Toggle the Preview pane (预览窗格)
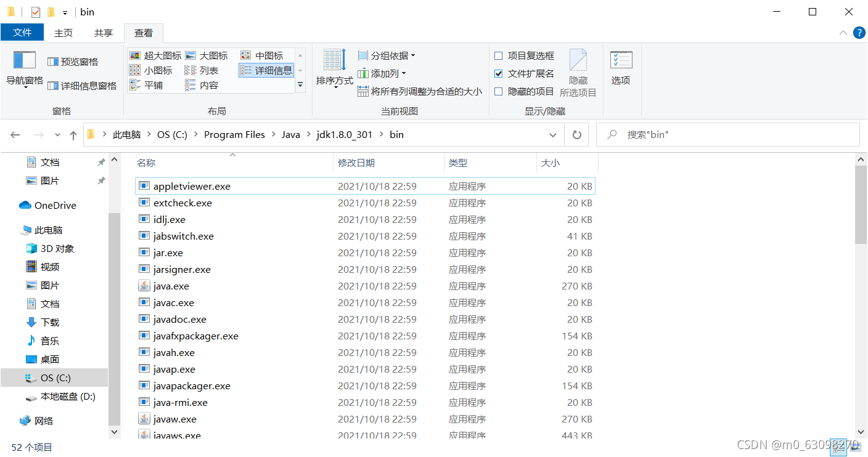The image size is (868, 457). [73, 62]
